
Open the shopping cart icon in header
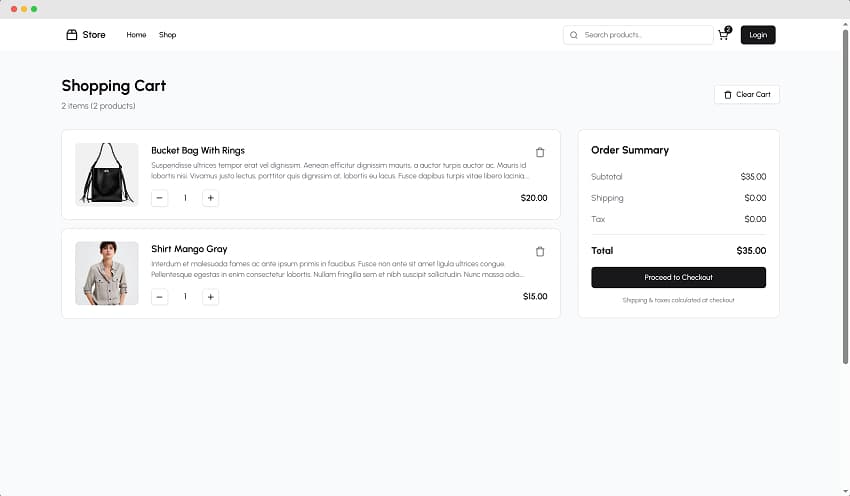point(723,35)
